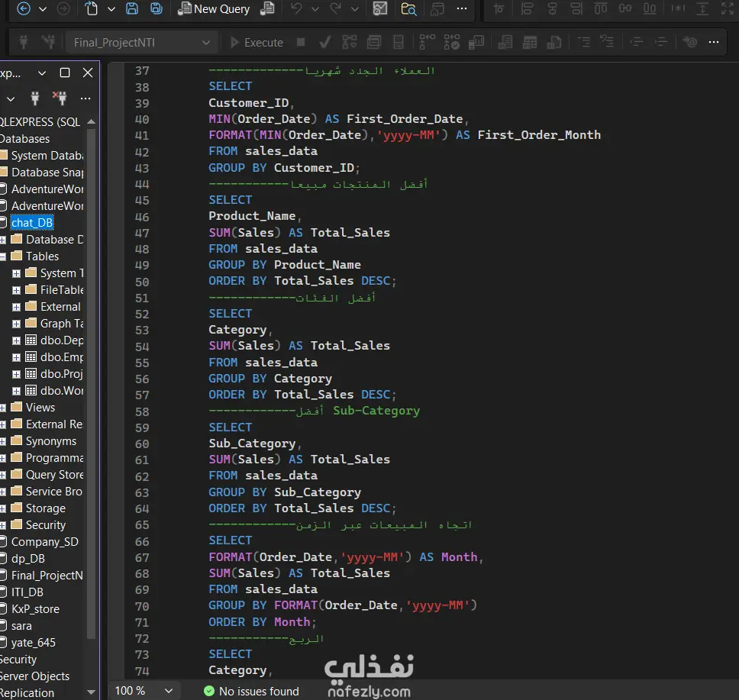Click the Find in Files icon
This screenshot has height=700, width=739.
(408, 9)
